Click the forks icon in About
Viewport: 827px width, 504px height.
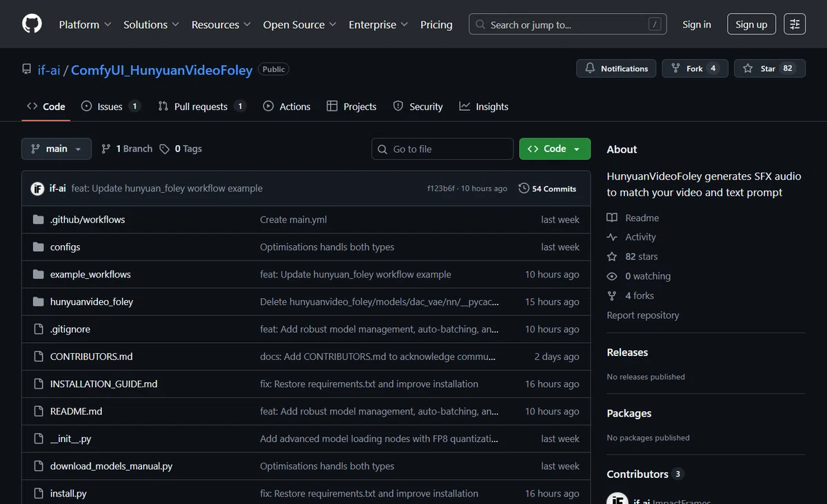[612, 295]
